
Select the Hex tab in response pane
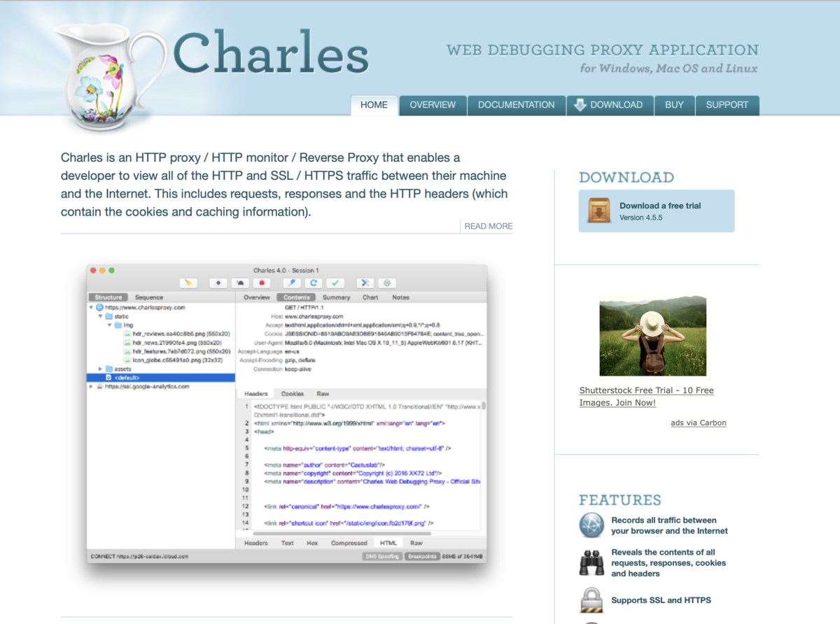point(312,543)
